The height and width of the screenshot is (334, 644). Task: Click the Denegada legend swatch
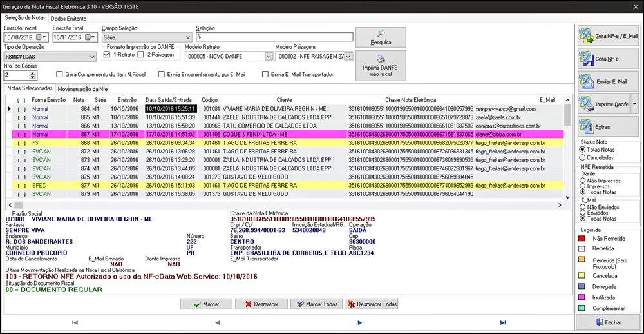[x=581, y=286]
